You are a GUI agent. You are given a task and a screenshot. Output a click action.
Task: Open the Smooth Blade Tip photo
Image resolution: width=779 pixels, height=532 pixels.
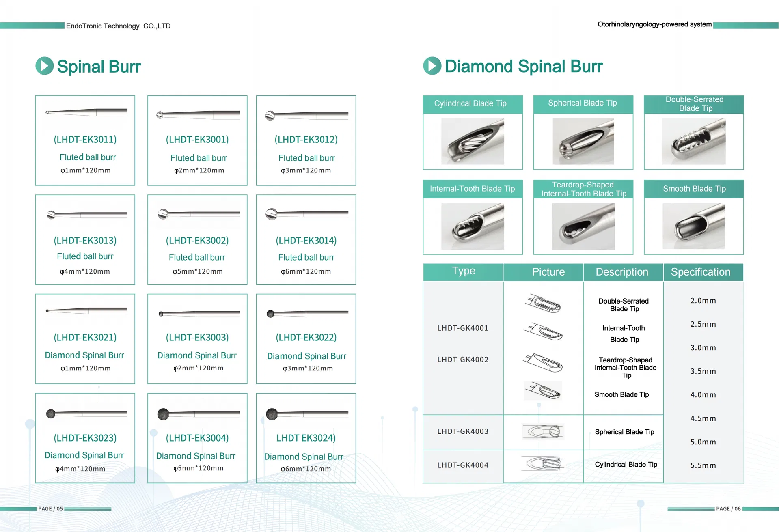pyautogui.click(x=693, y=226)
